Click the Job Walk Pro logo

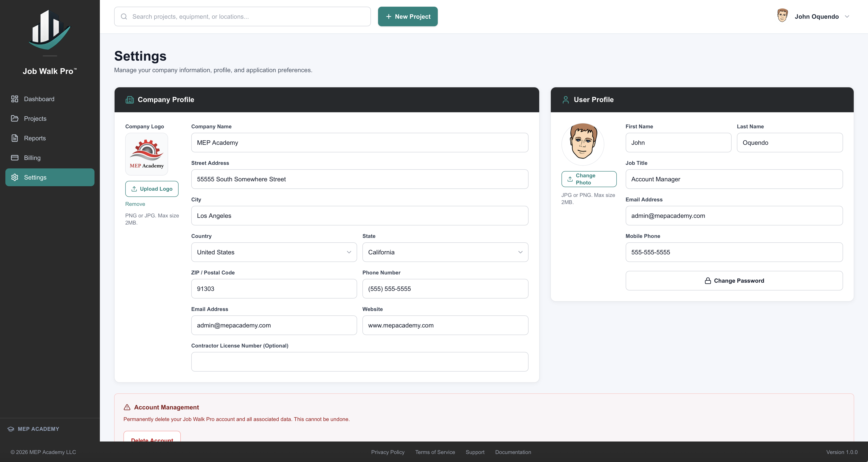tap(50, 30)
